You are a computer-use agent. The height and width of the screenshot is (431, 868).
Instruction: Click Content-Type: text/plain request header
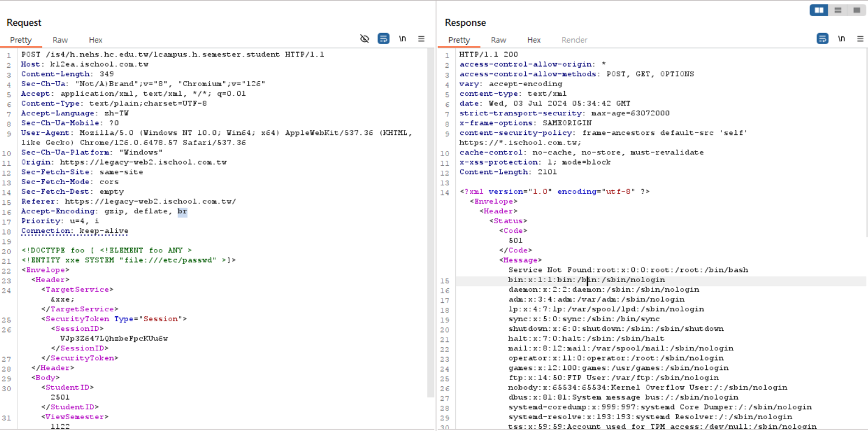[114, 104]
